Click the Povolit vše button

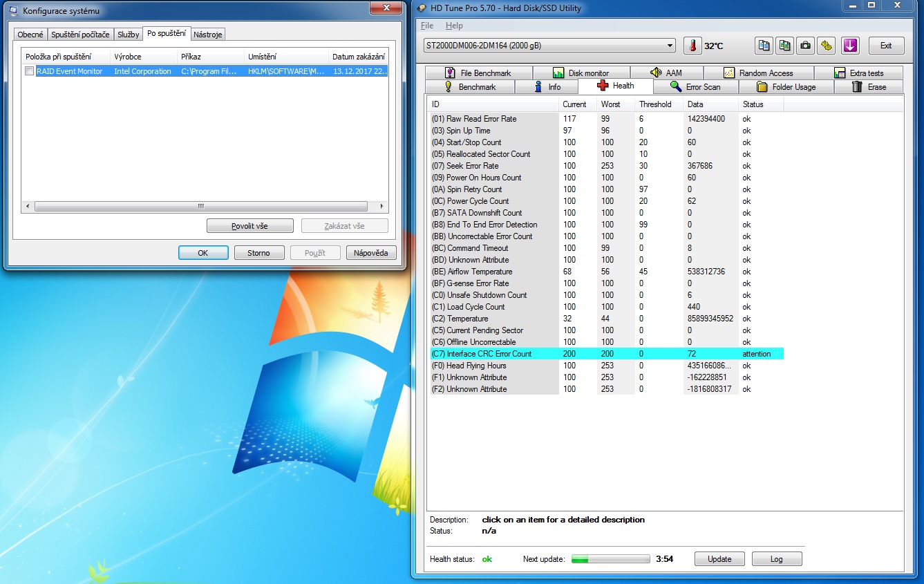point(249,226)
